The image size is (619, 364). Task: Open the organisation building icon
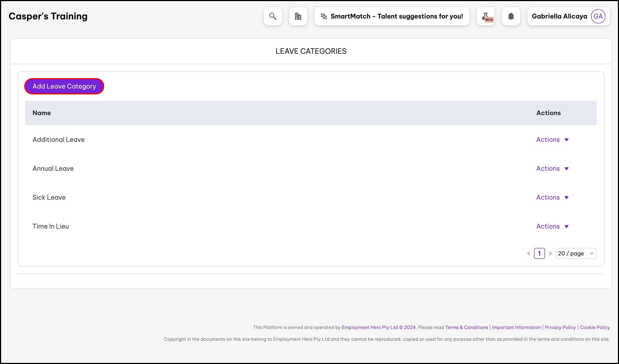tap(298, 16)
